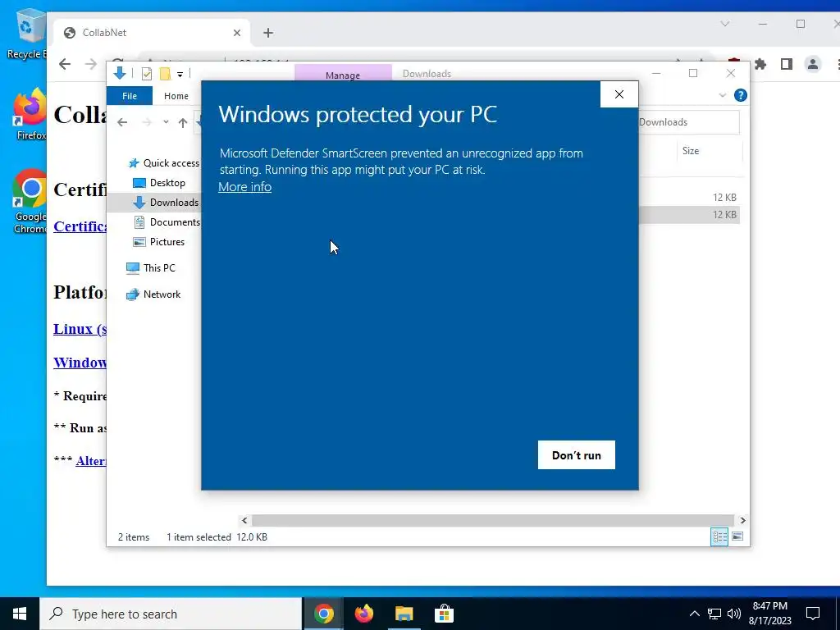Viewport: 840px width, 630px height.
Task: Switch to Large icons view in Explorer
Action: [x=737, y=536]
